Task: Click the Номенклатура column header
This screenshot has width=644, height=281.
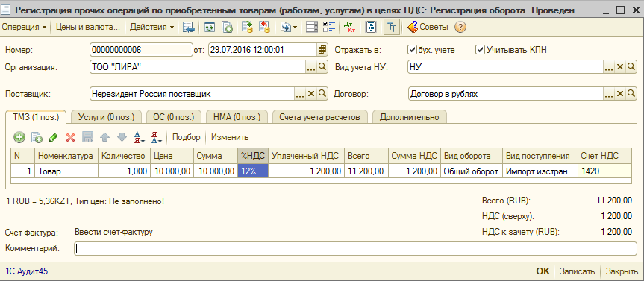Action: pos(66,156)
